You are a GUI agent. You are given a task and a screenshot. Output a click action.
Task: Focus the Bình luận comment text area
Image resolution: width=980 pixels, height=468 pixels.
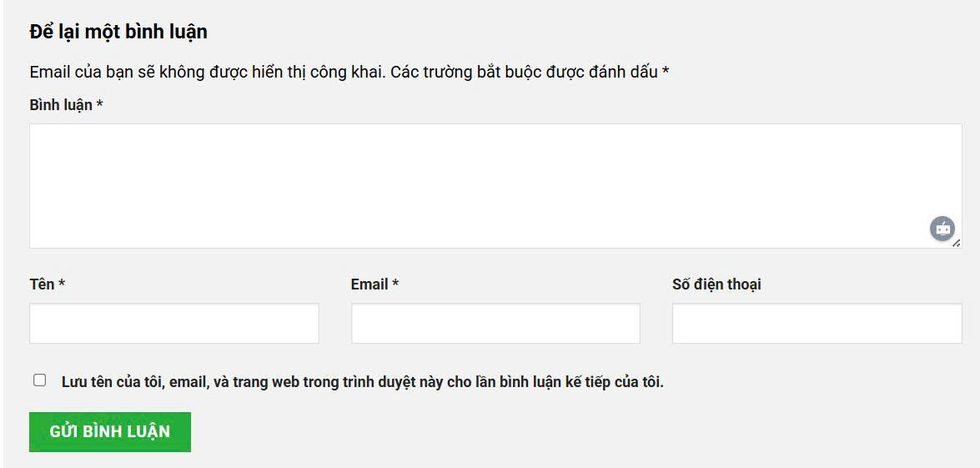tap(495, 185)
